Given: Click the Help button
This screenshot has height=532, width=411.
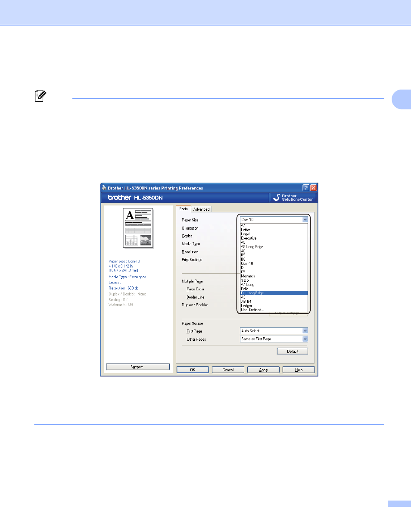Looking at the screenshot, I should click(299, 370).
